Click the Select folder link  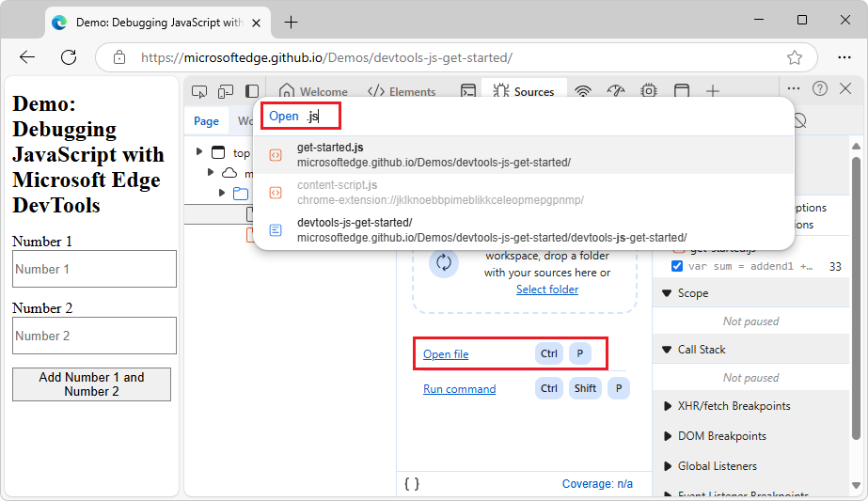pos(547,290)
